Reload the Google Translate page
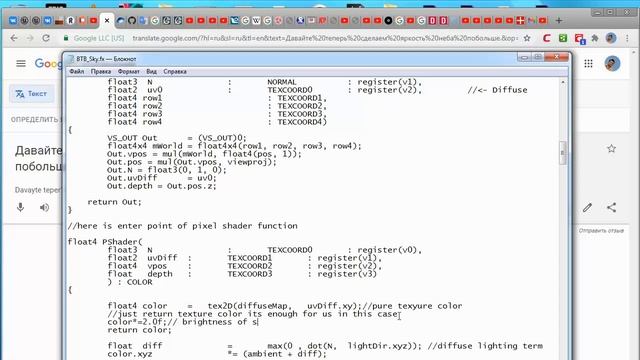The width and height of the screenshot is (640, 360). coord(46,38)
